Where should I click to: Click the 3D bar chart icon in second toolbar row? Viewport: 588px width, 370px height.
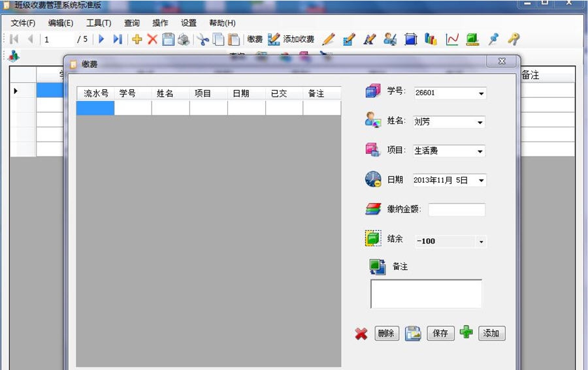point(14,56)
